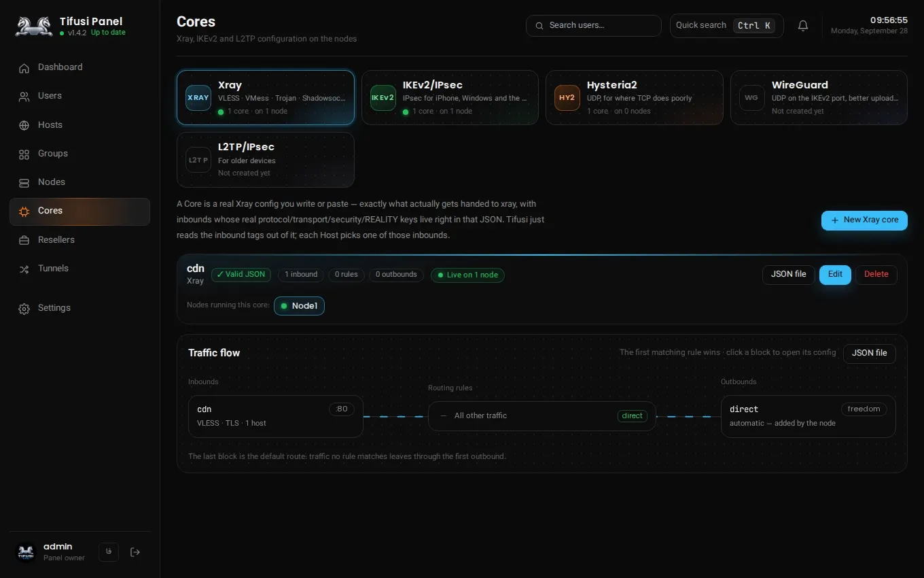Open the direct outbound block
The image size is (924, 578).
click(x=808, y=416)
